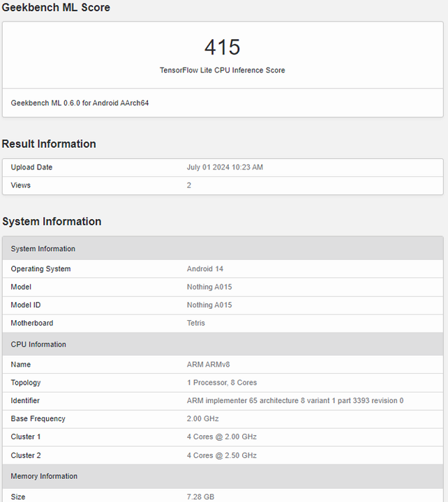448x502 pixels.
Task: Click the Views label
Action: 20,185
